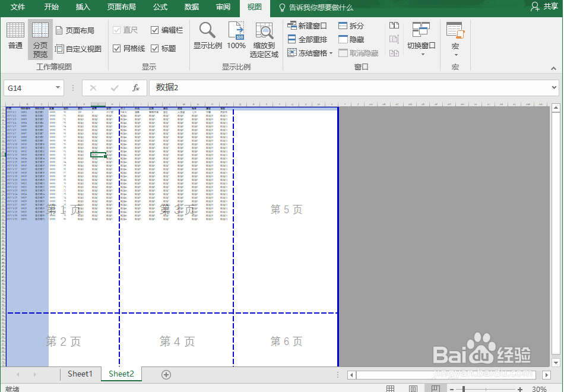Screen dimensions: 564x392
Task: Select the Sheet1 tab
Action: click(80, 374)
